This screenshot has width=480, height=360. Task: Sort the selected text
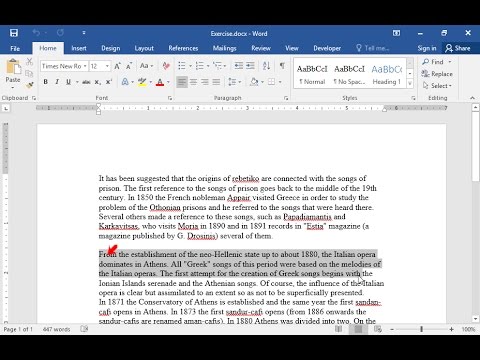point(266,66)
